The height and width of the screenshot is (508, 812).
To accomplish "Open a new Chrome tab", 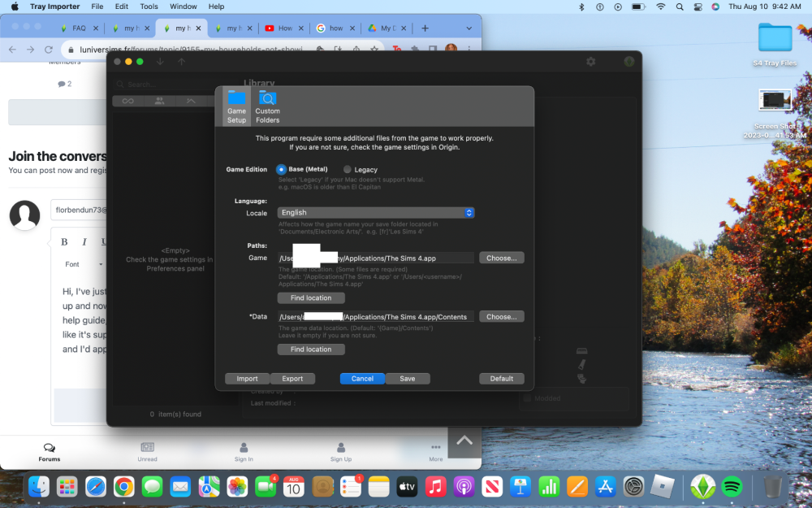I will (425, 28).
